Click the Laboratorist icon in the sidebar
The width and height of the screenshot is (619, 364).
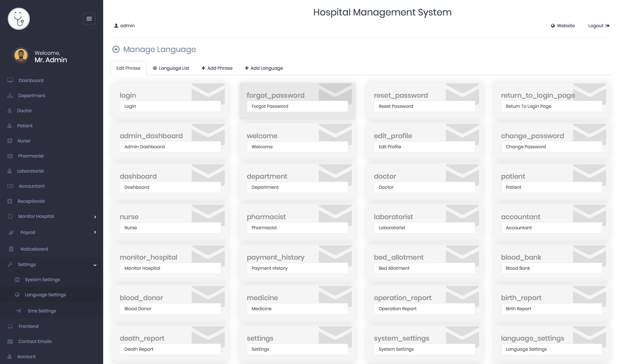click(x=10, y=171)
